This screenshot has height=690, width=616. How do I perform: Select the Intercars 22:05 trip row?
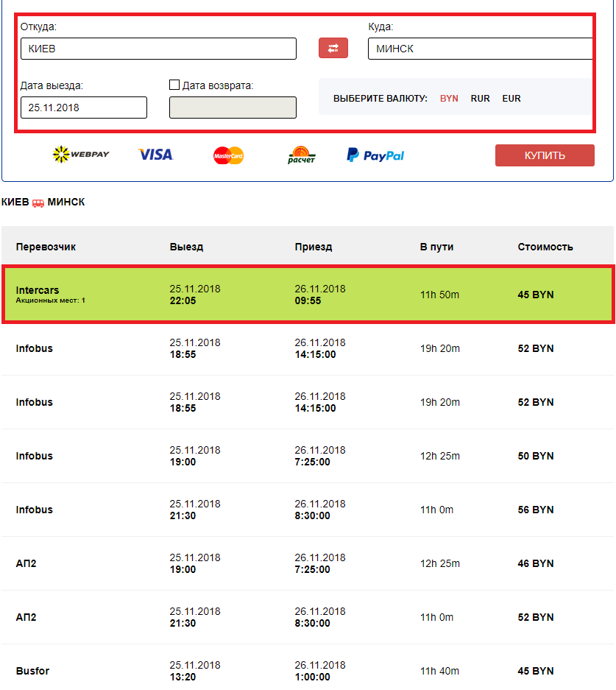coord(308,295)
